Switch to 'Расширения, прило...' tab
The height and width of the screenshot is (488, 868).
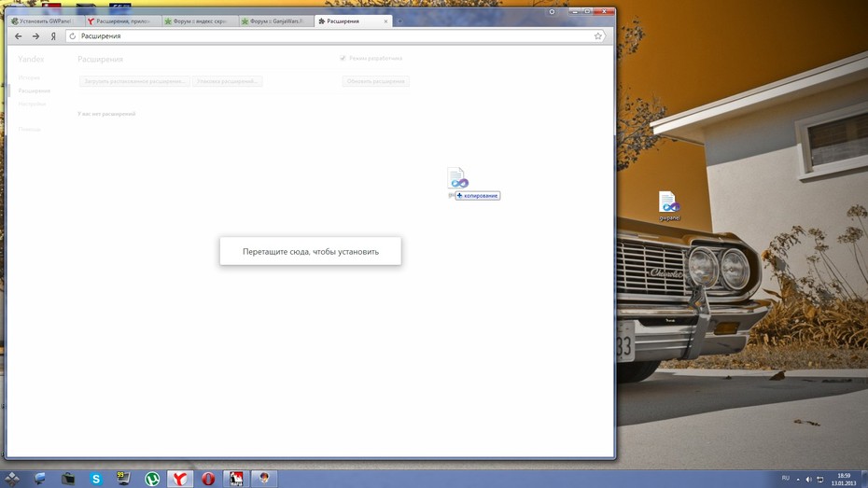[x=121, y=21]
